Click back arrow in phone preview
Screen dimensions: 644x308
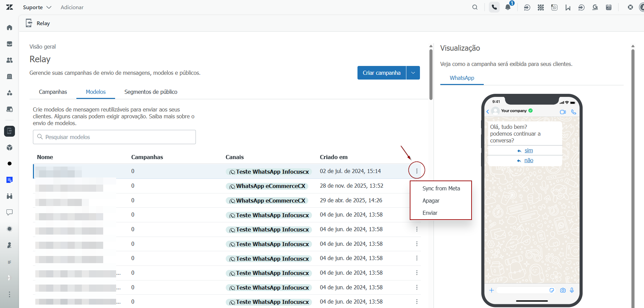tap(488, 112)
